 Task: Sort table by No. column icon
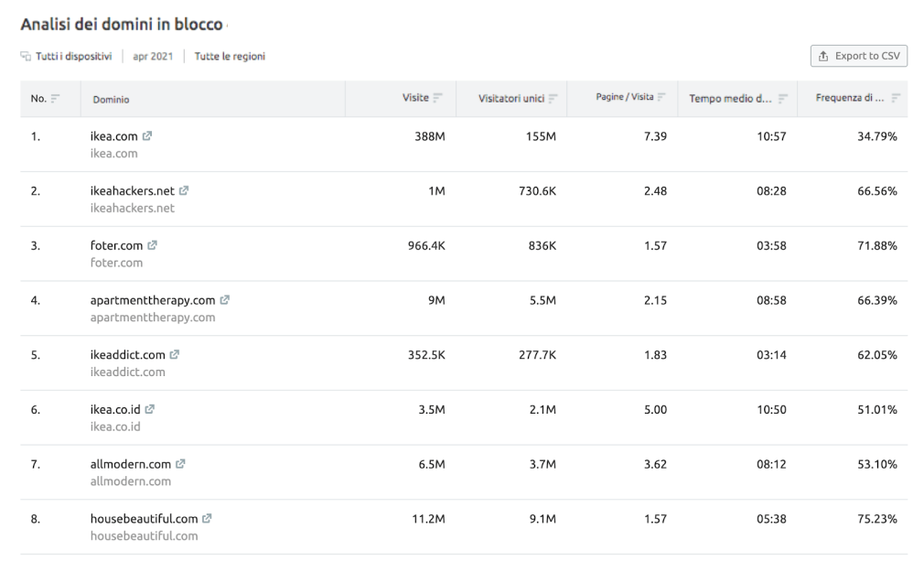[x=56, y=99]
